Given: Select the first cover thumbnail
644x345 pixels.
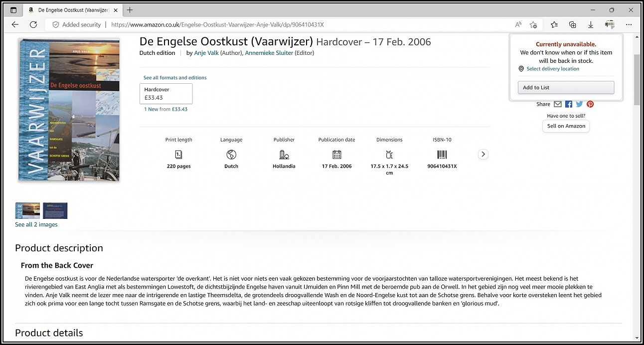Looking at the screenshot, I should pyautogui.click(x=27, y=210).
